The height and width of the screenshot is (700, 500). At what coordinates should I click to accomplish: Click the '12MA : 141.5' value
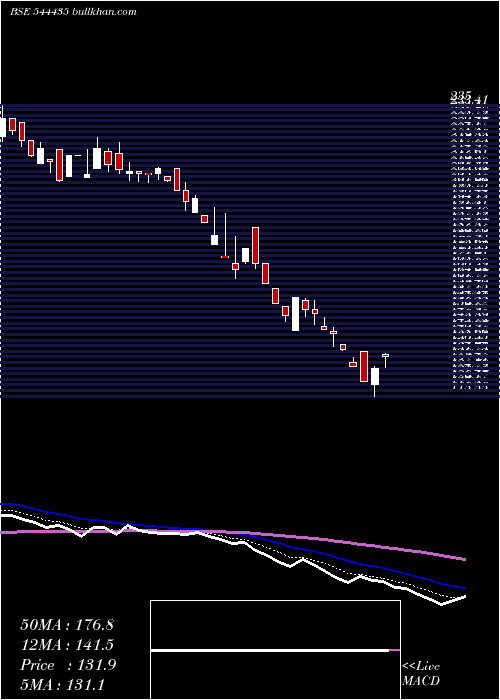point(67,645)
